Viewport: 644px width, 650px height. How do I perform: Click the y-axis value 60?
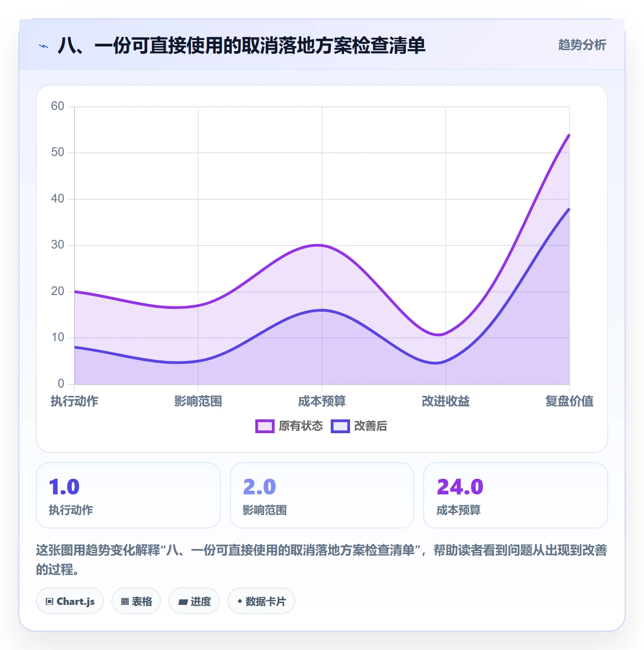click(57, 106)
